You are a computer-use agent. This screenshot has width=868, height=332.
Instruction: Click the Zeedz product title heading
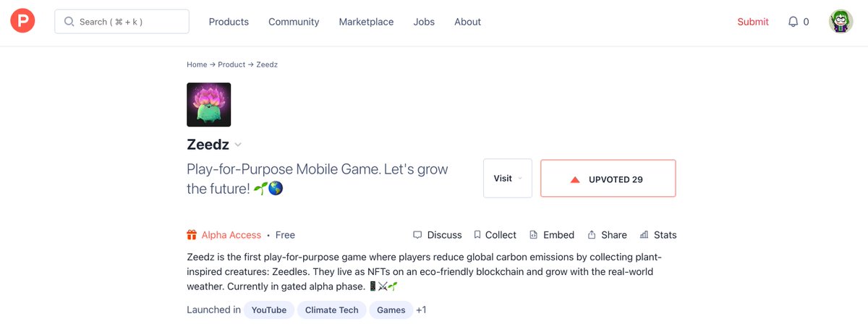[208, 145]
